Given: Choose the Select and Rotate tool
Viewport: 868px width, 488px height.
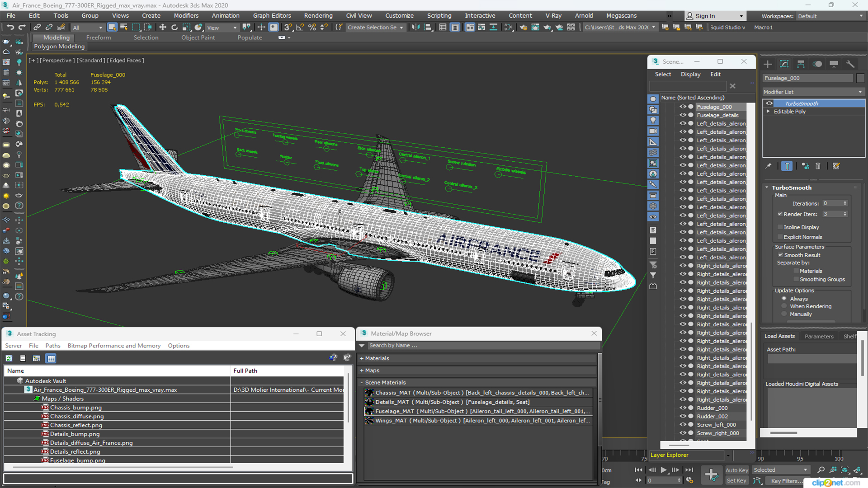Looking at the screenshot, I should pyautogui.click(x=175, y=28).
